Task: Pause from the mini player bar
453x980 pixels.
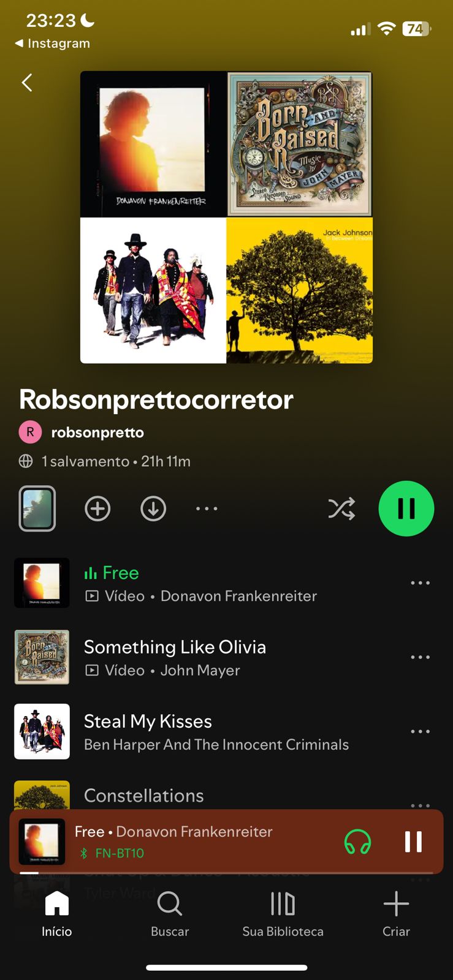Action: tap(413, 842)
